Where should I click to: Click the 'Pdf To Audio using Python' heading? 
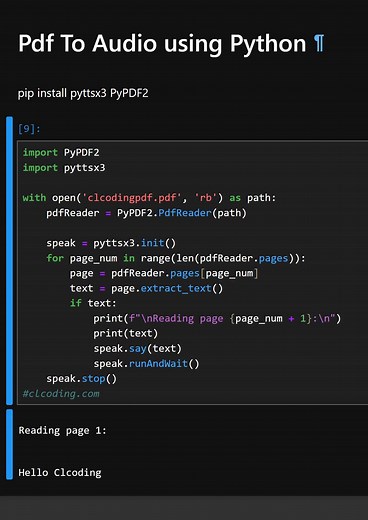[x=162, y=43]
